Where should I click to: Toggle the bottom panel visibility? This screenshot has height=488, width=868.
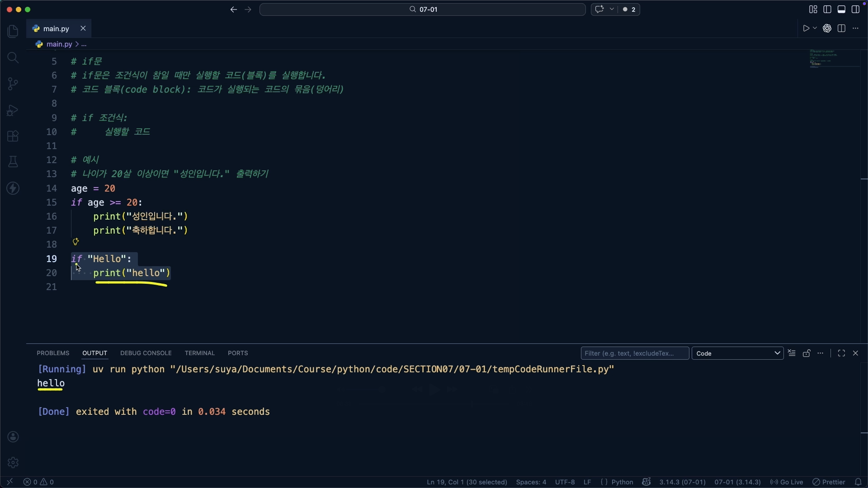tap(841, 9)
